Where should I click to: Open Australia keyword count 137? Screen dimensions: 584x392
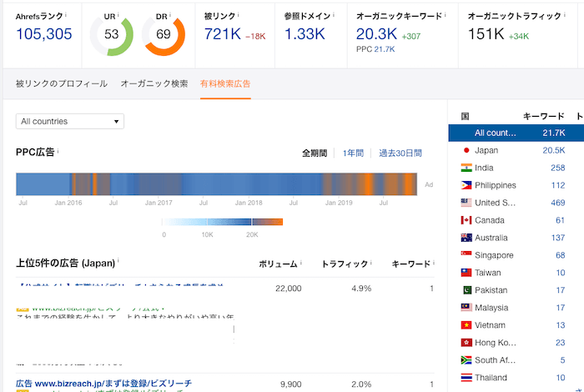click(558, 238)
